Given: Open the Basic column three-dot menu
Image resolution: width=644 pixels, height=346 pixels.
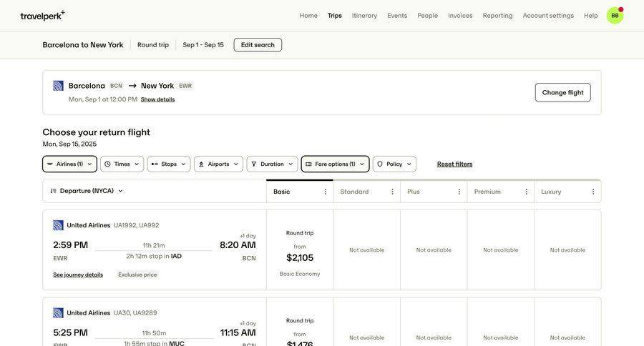Looking at the screenshot, I should coord(326,192).
